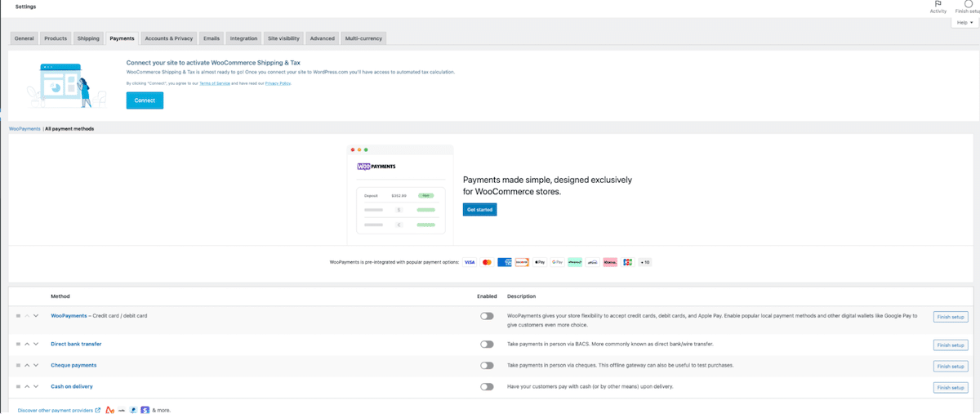Open the Privacy Policy link
This screenshot has height=414, width=980.
click(x=278, y=83)
